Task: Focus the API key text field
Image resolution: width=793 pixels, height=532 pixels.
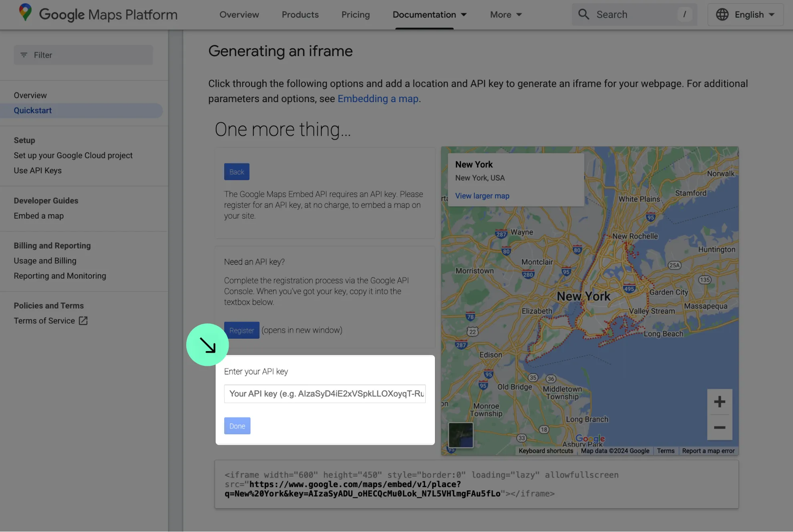Action: coord(325,393)
